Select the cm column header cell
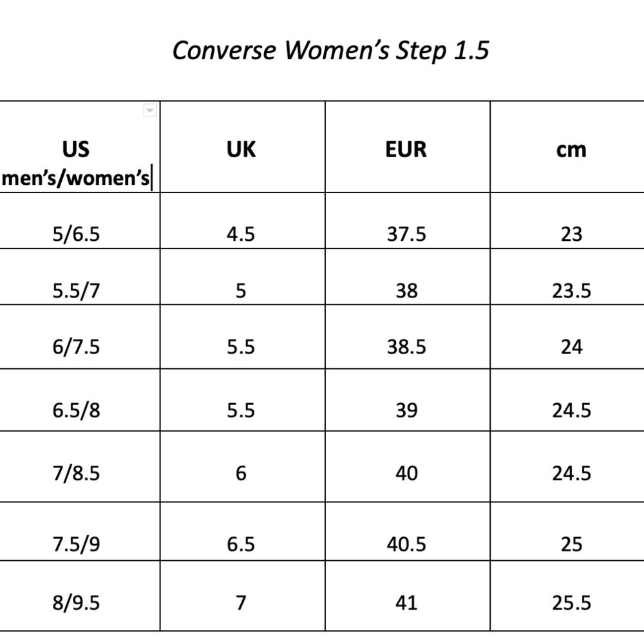The height and width of the screenshot is (644, 644). point(571,149)
